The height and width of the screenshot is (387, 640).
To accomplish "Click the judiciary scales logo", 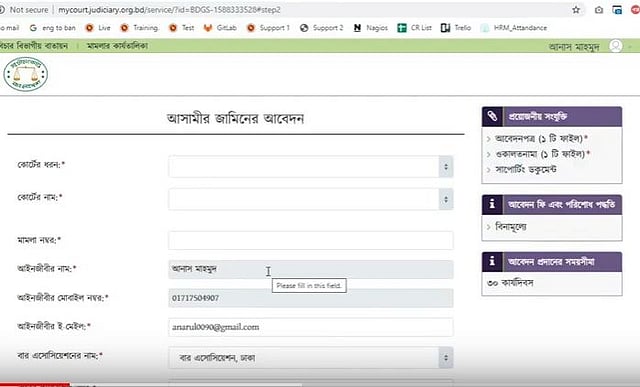I will point(26,74).
